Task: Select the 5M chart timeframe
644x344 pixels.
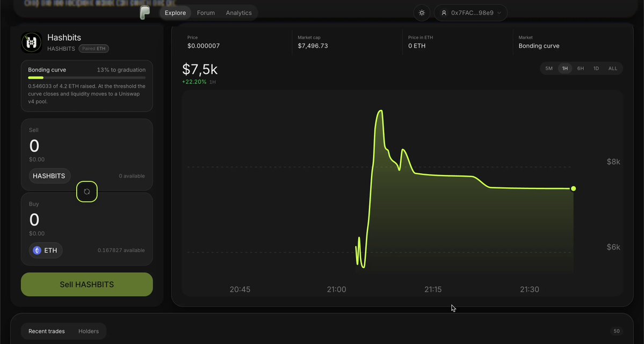Action: point(549,69)
